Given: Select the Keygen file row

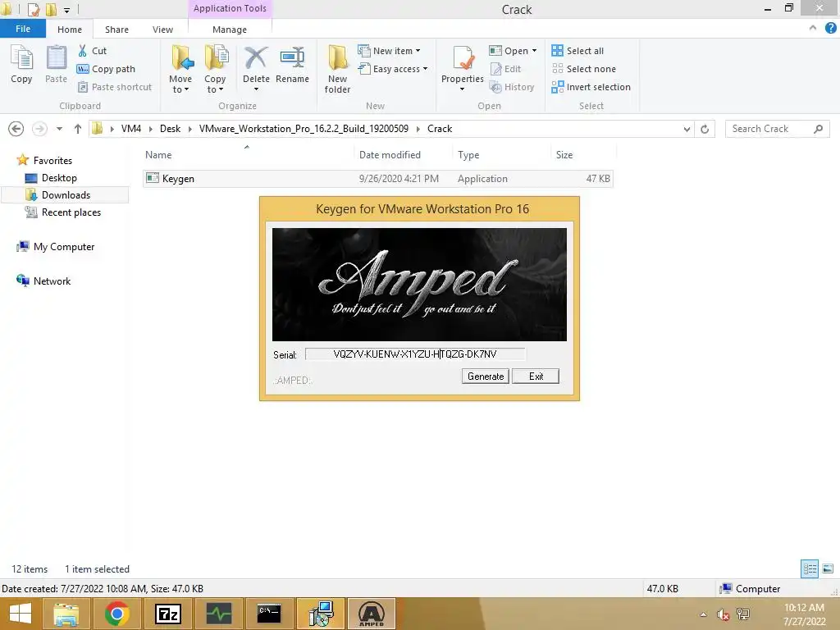Looking at the screenshot, I should coord(377,178).
